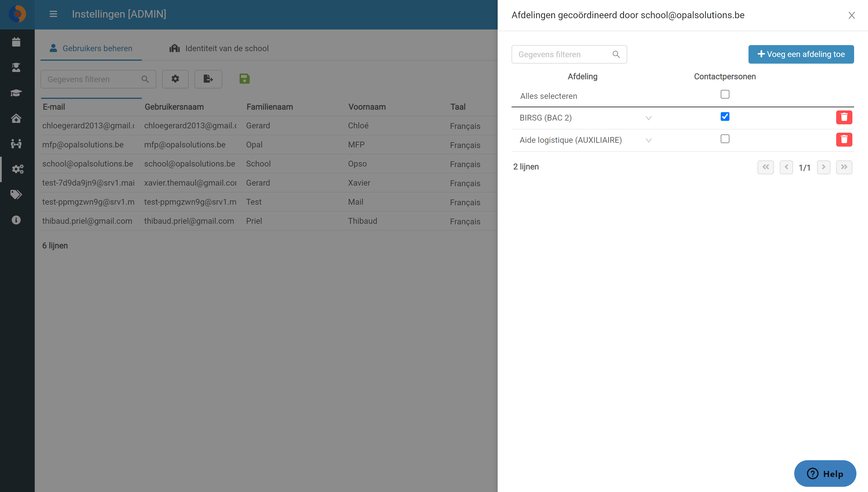Image resolution: width=868 pixels, height=492 pixels.
Task: Go to previous page of departments
Action: pos(786,167)
